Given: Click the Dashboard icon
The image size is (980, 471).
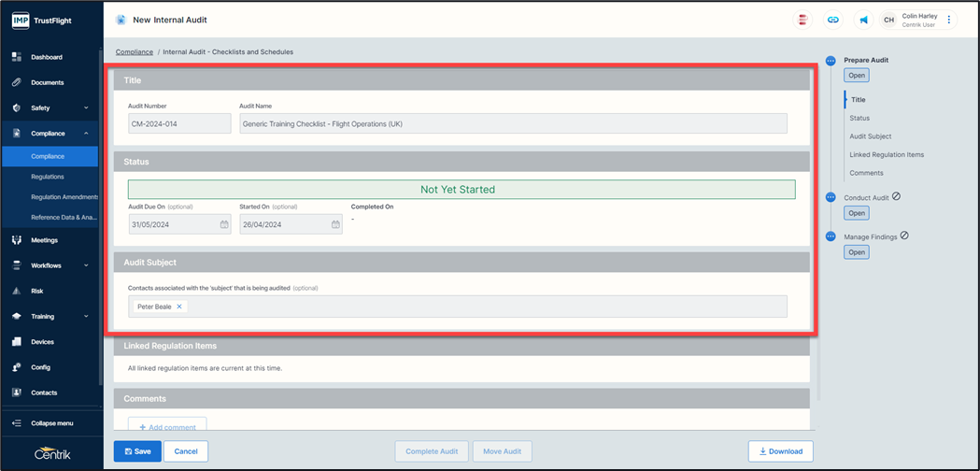Looking at the screenshot, I should click(17, 57).
